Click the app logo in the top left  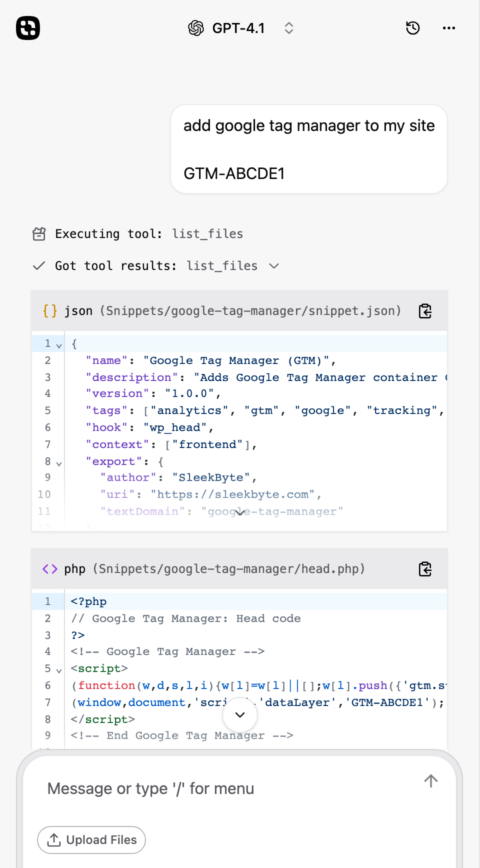point(28,28)
